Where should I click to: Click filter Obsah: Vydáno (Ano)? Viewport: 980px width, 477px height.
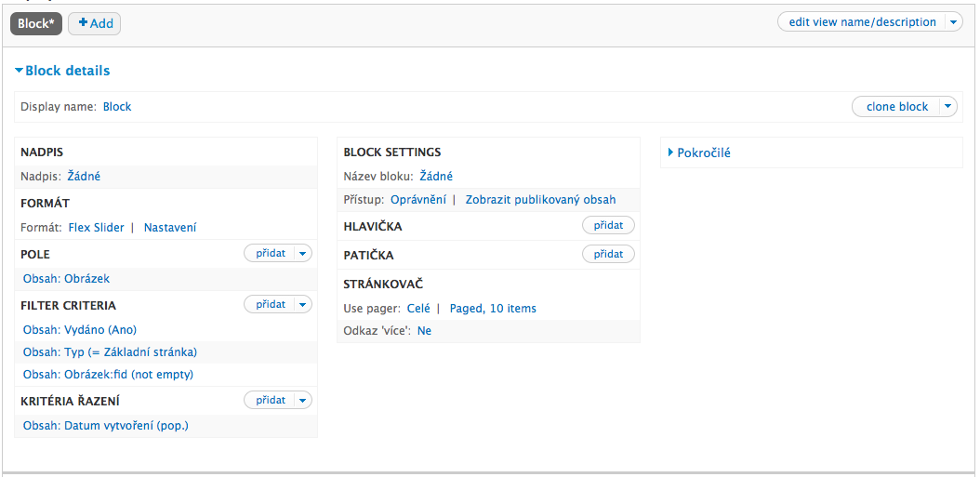(80, 329)
